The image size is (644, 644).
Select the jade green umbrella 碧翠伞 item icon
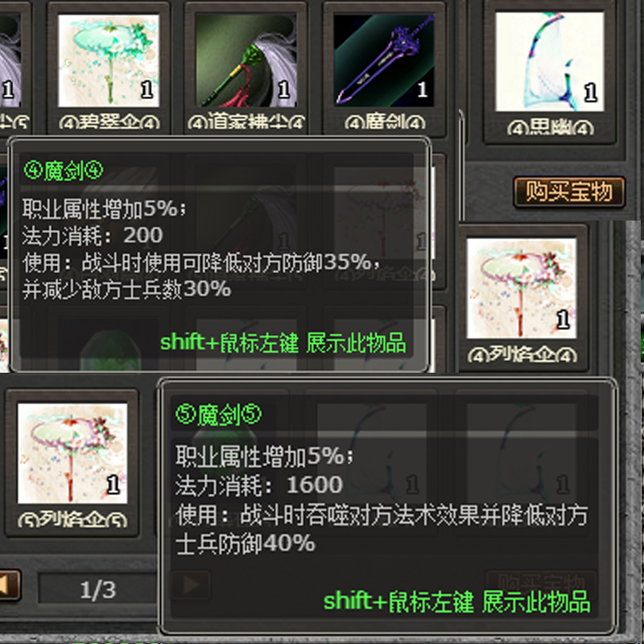coord(109,61)
